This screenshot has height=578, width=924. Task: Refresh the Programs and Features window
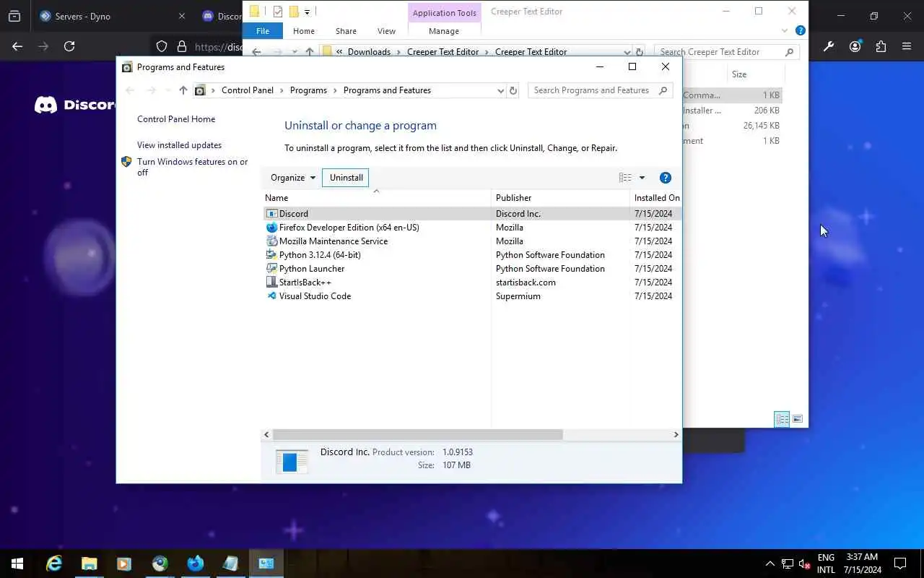coord(513,90)
